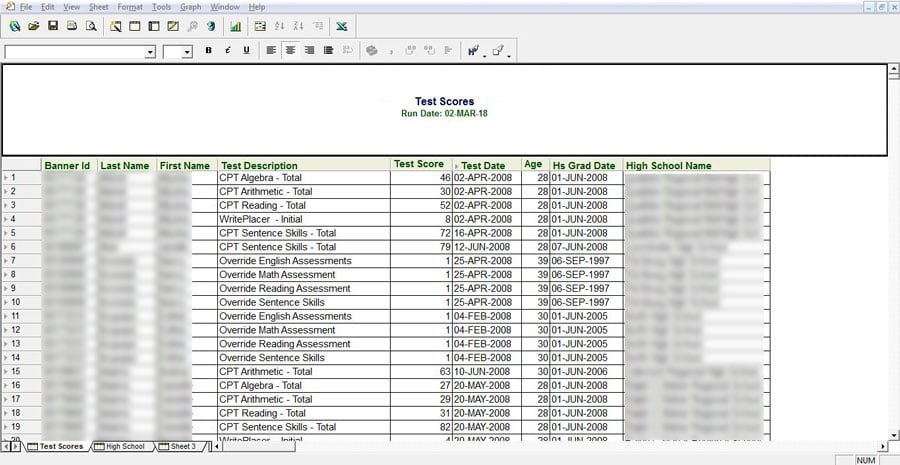Click the Banner Id column header

(67, 166)
